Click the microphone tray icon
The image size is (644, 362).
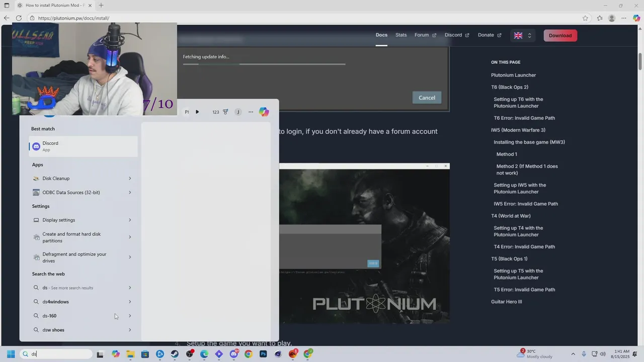coord(584,354)
